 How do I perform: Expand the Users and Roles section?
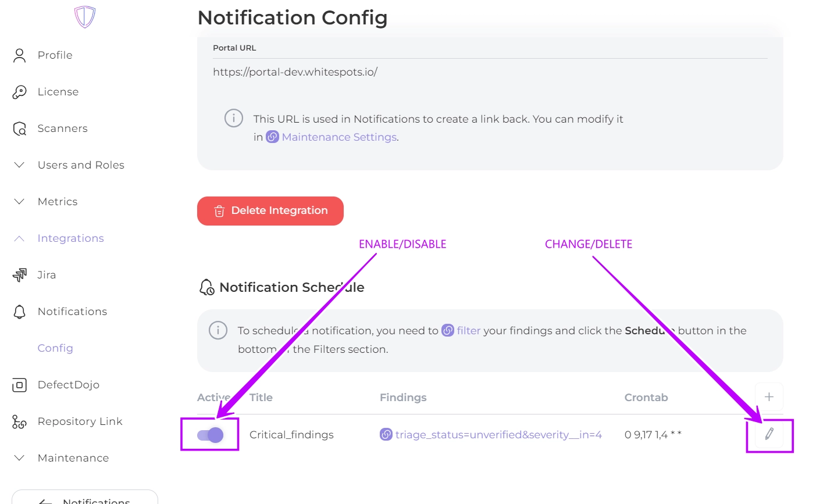tap(20, 165)
